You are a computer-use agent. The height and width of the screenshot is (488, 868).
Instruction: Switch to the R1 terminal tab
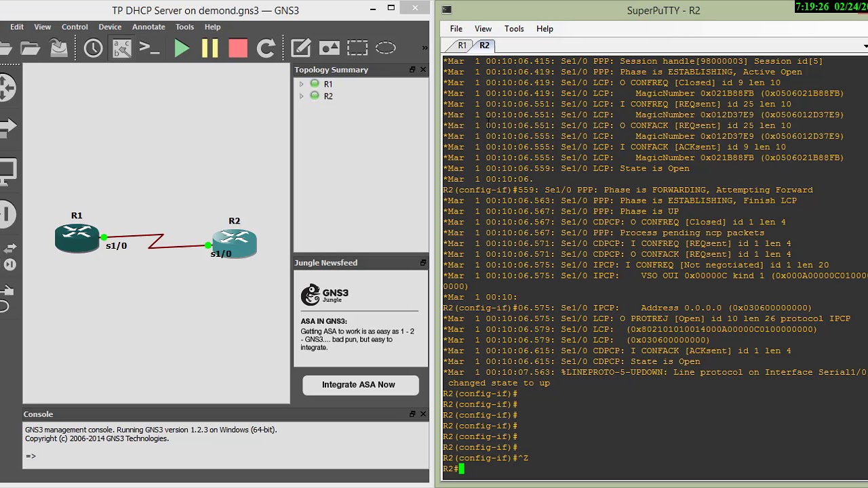[462, 45]
